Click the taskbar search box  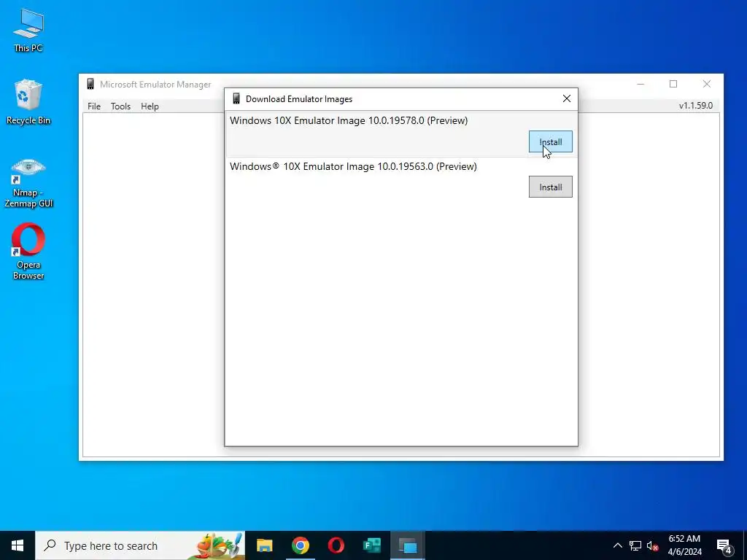point(140,545)
